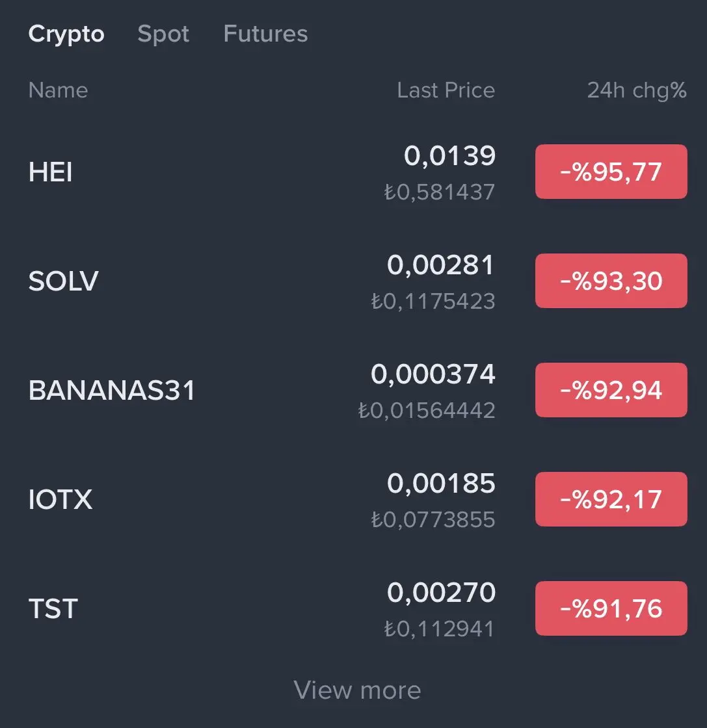Tap IOTX's last price 0,00185

[441, 484]
